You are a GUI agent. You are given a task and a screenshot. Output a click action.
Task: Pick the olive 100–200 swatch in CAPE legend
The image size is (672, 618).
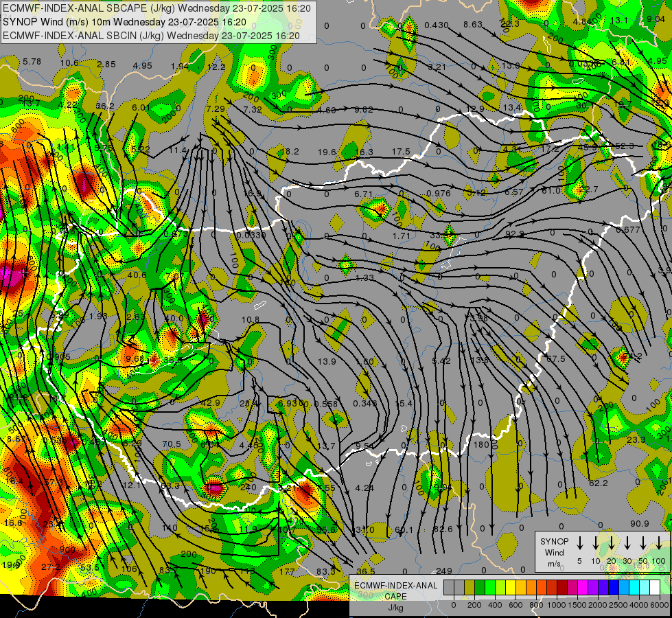click(470, 587)
